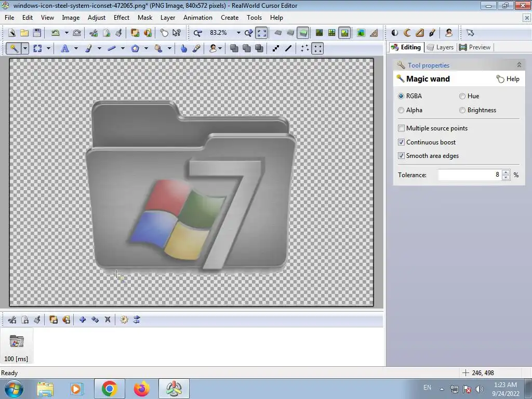The image size is (532, 399).
Task: Select the Line tool
Action: click(112, 48)
